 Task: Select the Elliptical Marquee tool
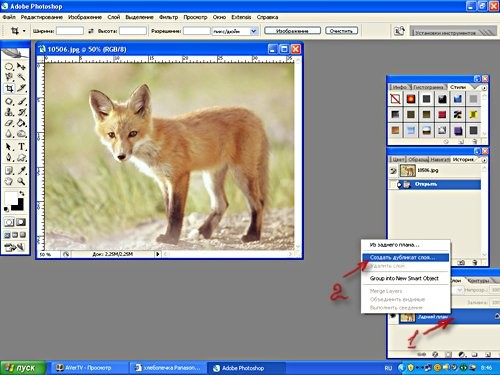pos(9,66)
